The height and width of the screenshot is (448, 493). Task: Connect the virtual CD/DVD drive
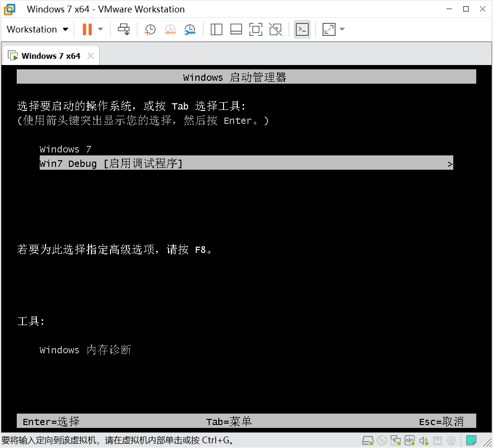tap(381, 440)
